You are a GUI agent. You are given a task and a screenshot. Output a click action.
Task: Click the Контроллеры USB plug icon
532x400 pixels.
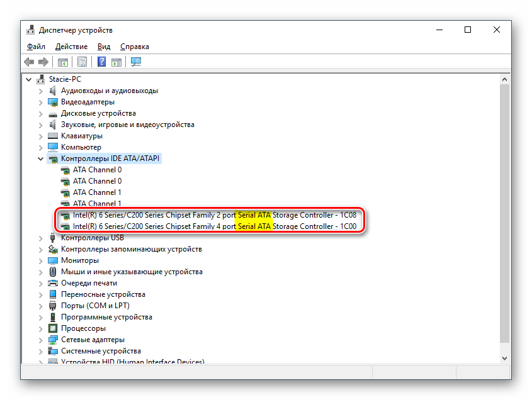(x=53, y=238)
